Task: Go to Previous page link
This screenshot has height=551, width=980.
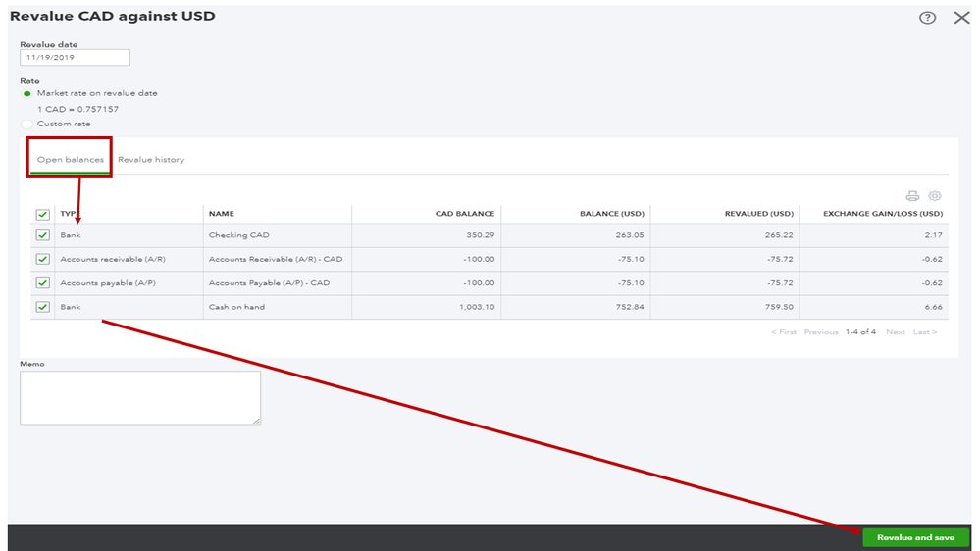Action: [821, 332]
